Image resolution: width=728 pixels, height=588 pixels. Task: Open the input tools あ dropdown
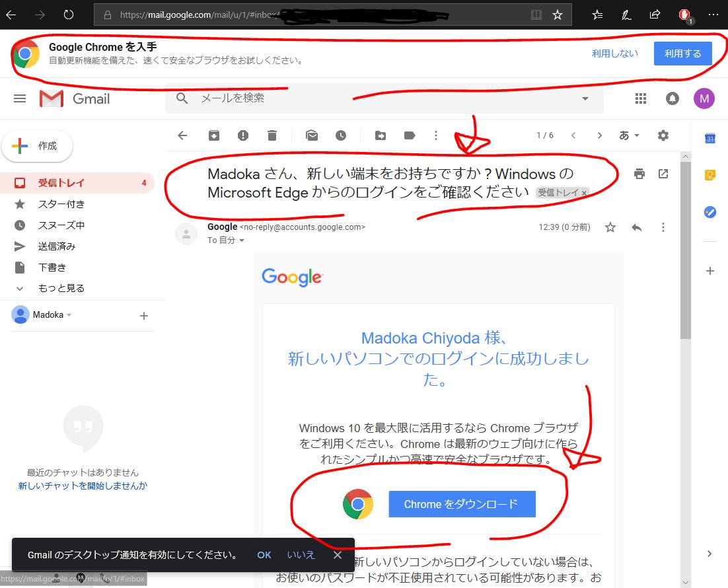click(x=629, y=135)
